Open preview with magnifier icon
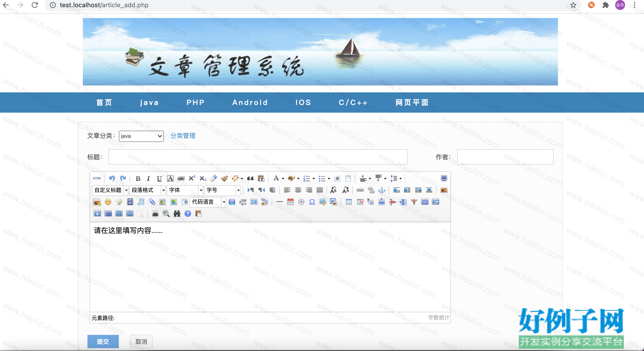The width and height of the screenshot is (644, 351). 166,214
